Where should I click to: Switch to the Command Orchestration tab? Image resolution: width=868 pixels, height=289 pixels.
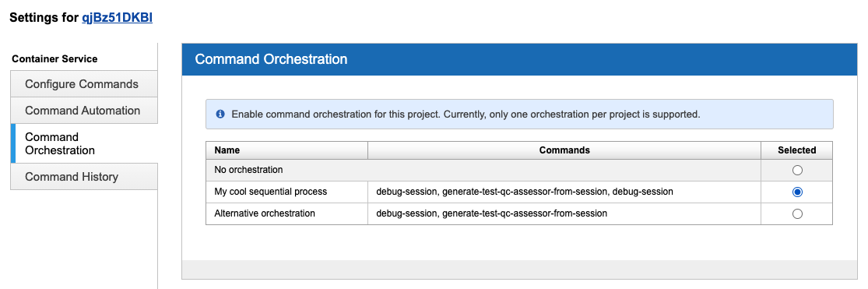[x=84, y=143]
